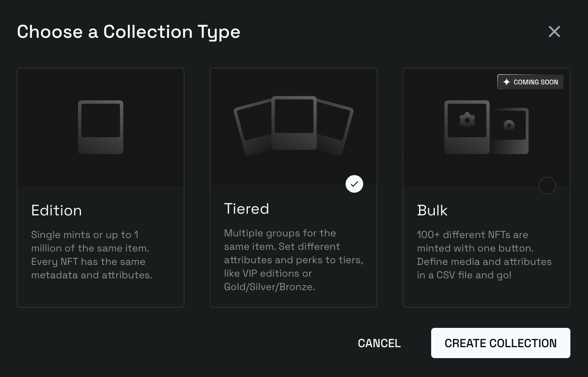Click the small diamond frame in Bulk illustration
The width and height of the screenshot is (588, 377).
coord(510,131)
